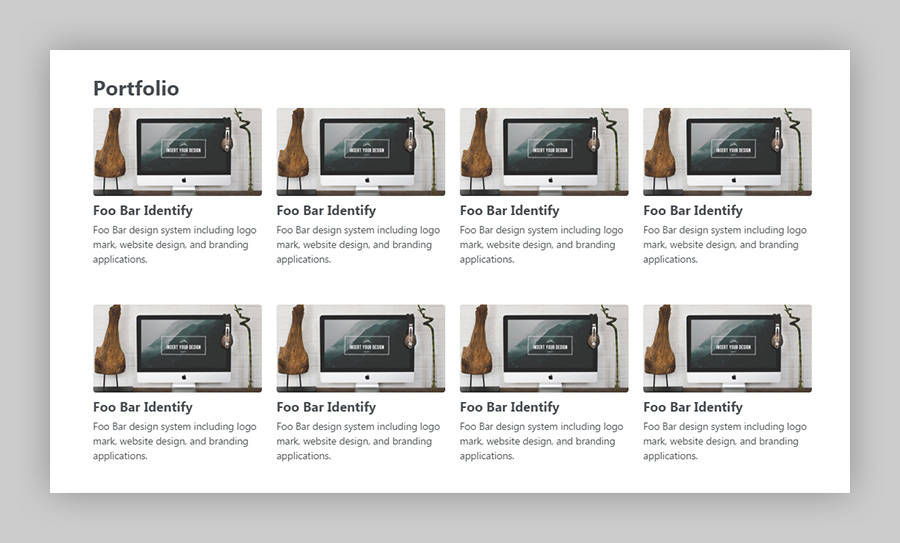Open the second bottom-row 'Foo Bar Identify' title
The height and width of the screenshot is (543, 900).
coord(326,408)
